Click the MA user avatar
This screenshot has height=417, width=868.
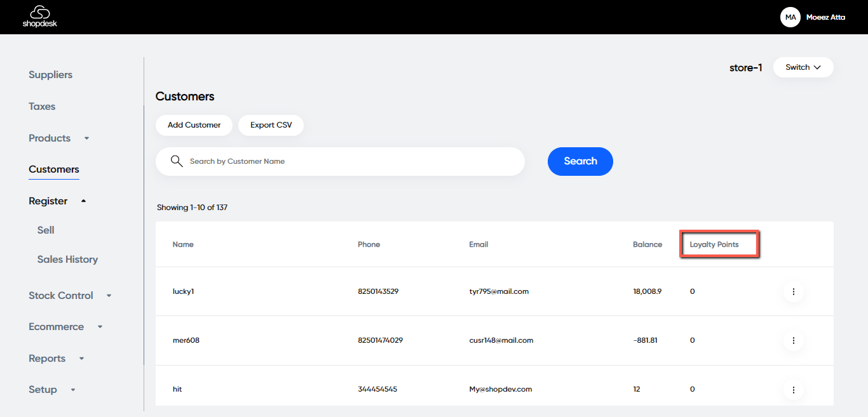[790, 17]
